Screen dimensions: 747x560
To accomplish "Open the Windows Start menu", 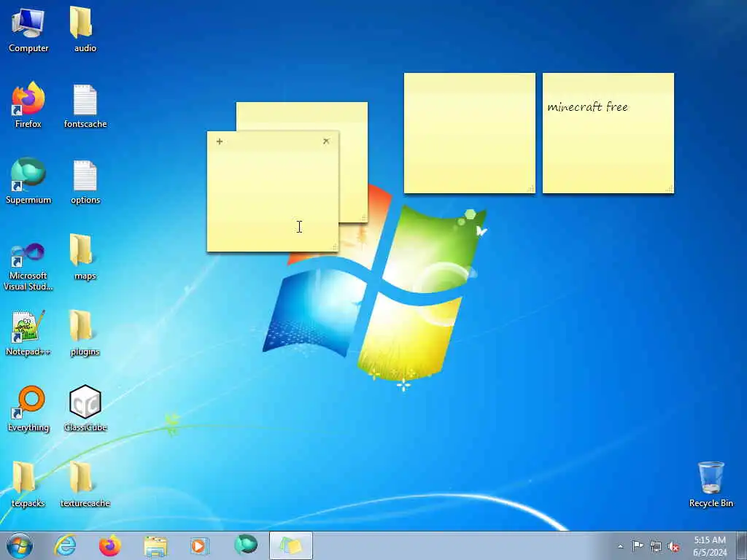I will (20, 545).
